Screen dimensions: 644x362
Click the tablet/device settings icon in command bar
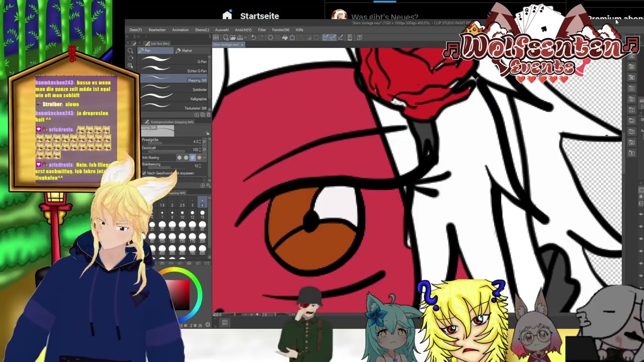click(x=350, y=37)
